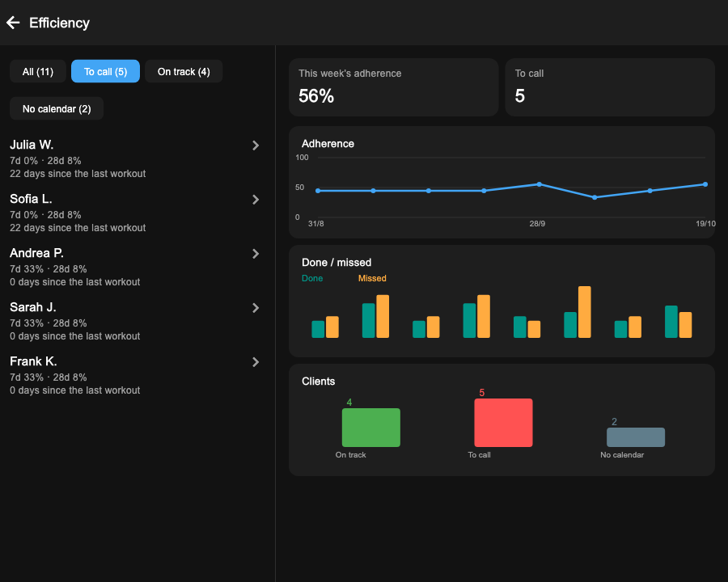Select the To call (5) filter chip
728x582 pixels.
[x=105, y=71]
